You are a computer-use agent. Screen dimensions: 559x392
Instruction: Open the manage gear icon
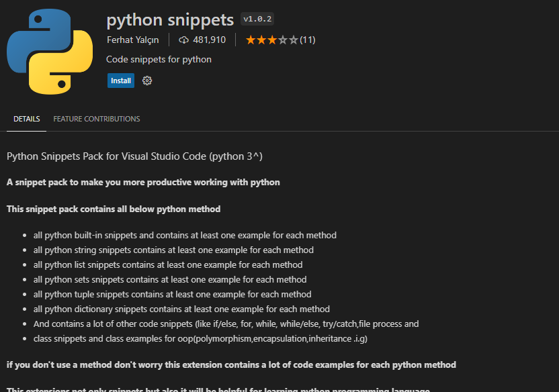147,81
